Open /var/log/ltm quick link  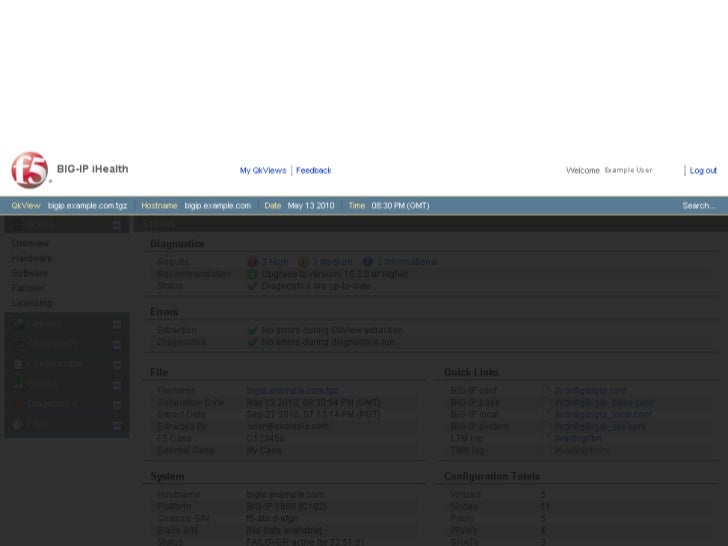pos(578,438)
